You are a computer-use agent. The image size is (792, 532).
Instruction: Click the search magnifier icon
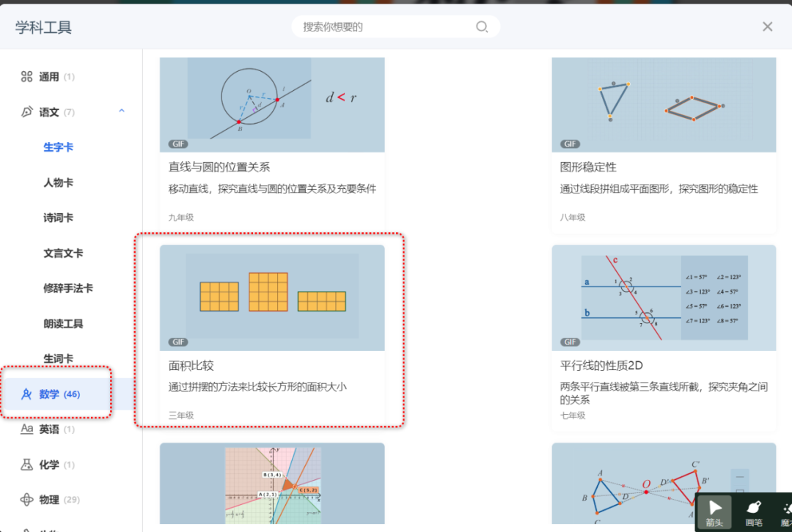482,26
